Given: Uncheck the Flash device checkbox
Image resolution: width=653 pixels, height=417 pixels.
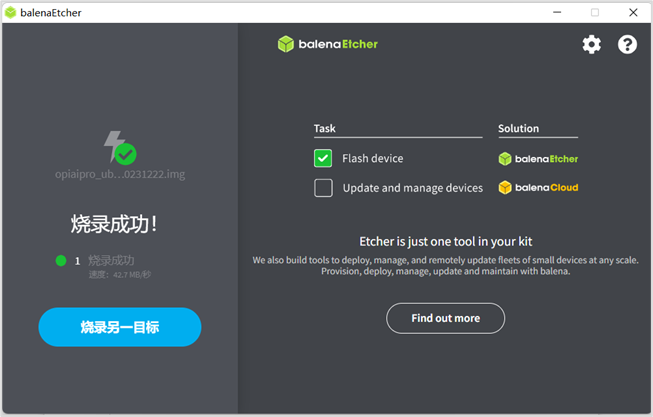Looking at the screenshot, I should point(323,158).
